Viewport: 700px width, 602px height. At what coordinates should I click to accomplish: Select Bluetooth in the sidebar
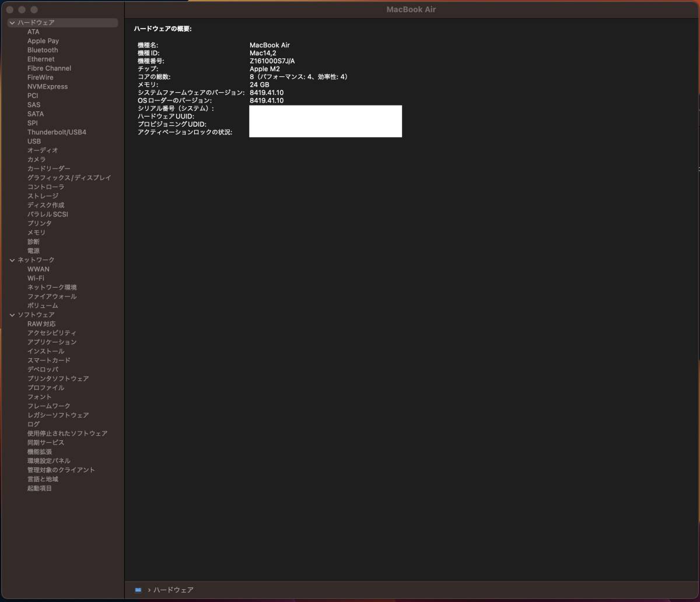(x=43, y=50)
